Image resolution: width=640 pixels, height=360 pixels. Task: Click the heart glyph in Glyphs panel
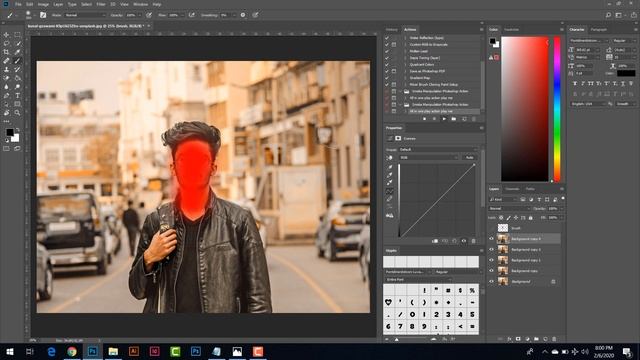click(389, 302)
